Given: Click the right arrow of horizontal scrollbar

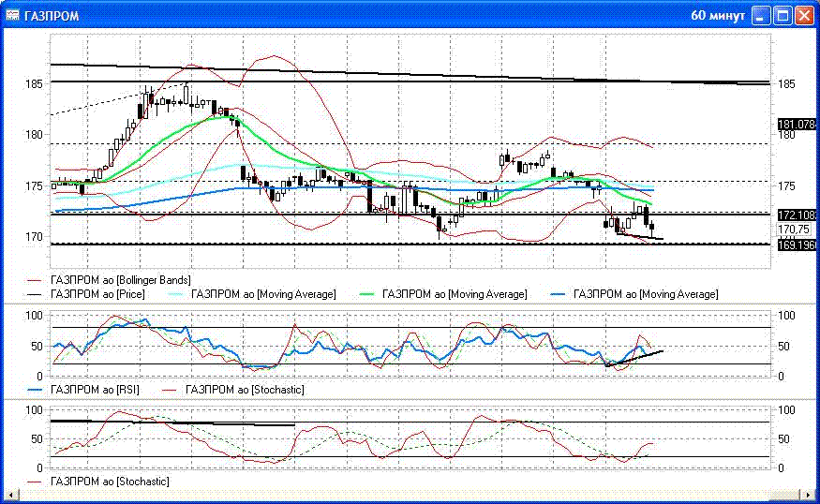Looking at the screenshot, I should (x=809, y=494).
